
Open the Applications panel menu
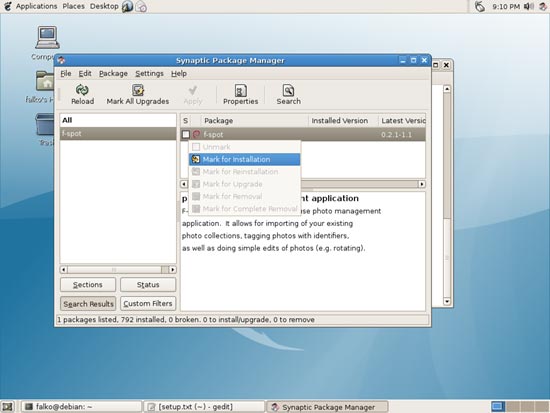click(x=36, y=6)
